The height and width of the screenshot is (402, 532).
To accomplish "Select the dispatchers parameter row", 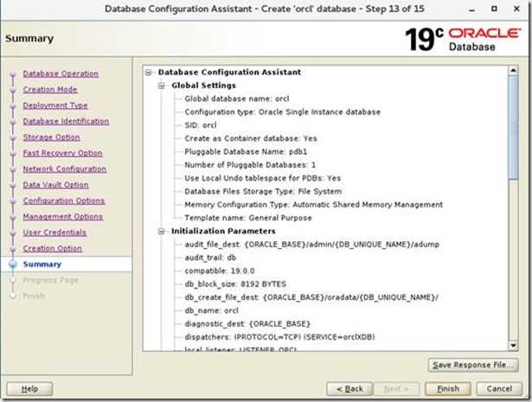I will 279,337.
